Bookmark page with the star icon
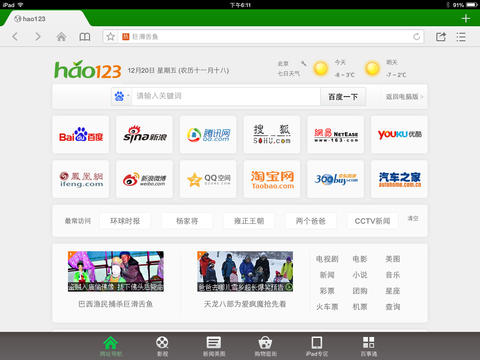Viewport: 480px width, 360px height. pyautogui.click(x=111, y=36)
